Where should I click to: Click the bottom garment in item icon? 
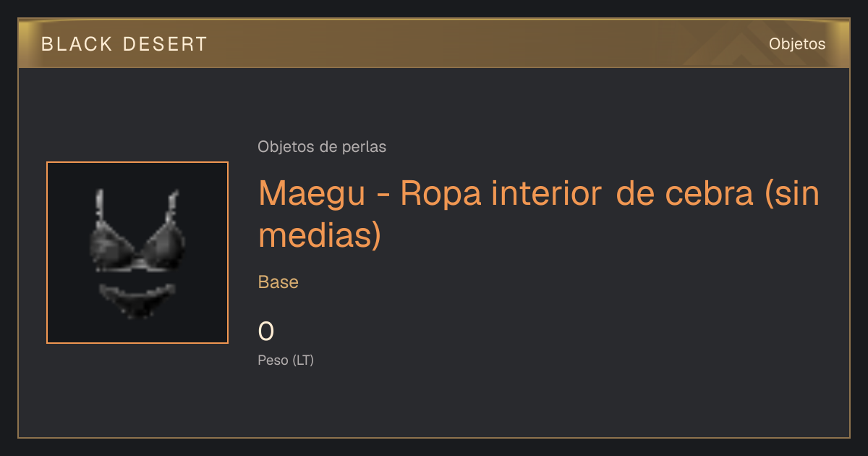[137, 300]
